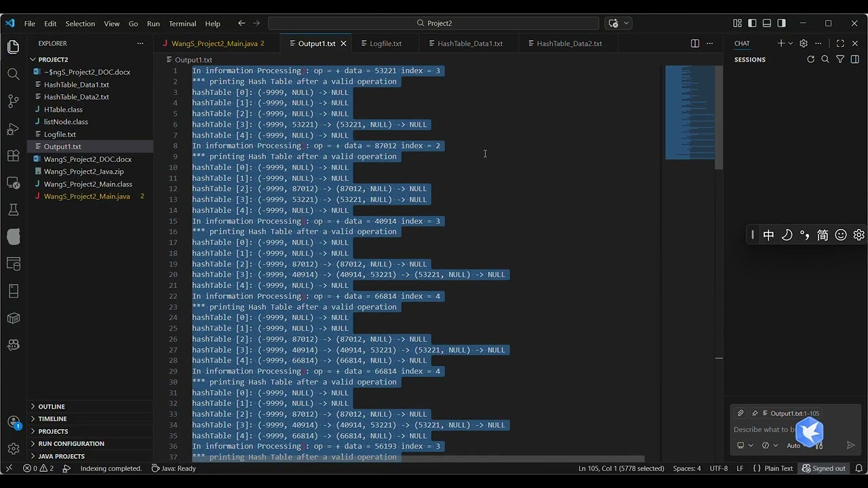Open the Selection menu
Image resolution: width=868 pixels, height=488 pixels.
click(80, 23)
